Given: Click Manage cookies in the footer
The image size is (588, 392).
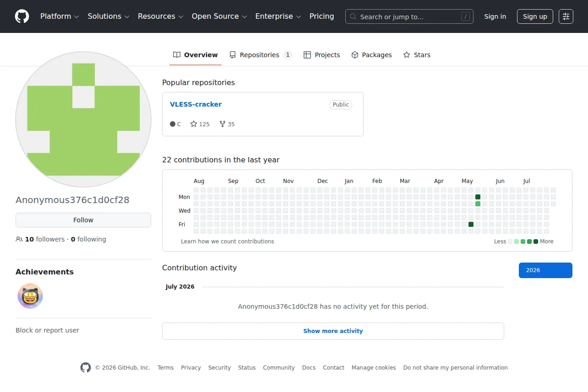Looking at the screenshot, I should tap(374, 368).
